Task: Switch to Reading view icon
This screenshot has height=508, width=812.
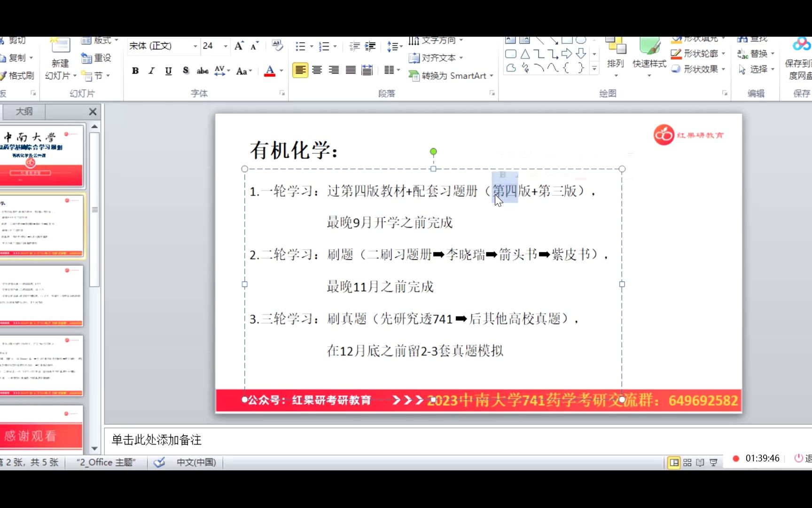Action: tap(700, 462)
